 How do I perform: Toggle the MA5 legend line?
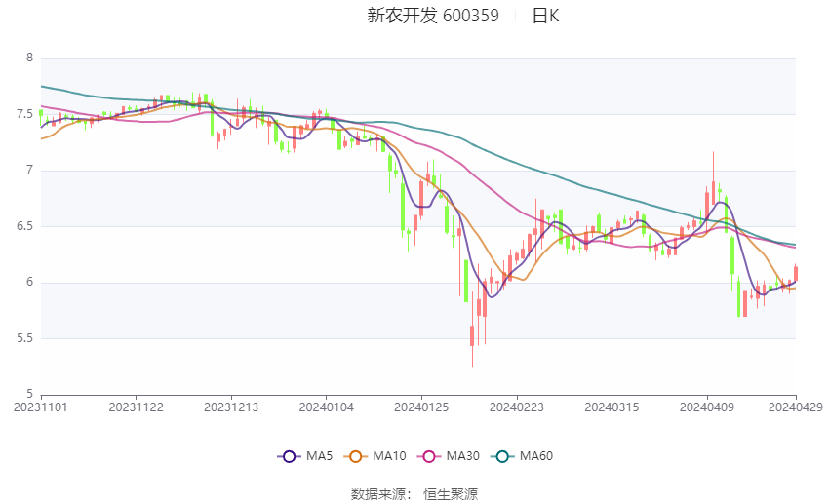tap(305, 456)
